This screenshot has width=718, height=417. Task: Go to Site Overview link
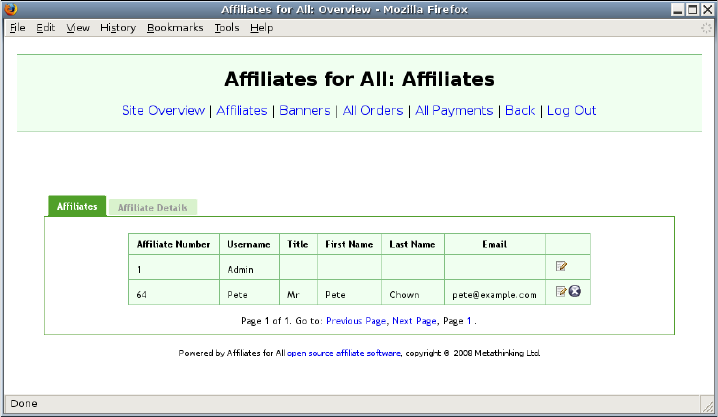coord(163,110)
